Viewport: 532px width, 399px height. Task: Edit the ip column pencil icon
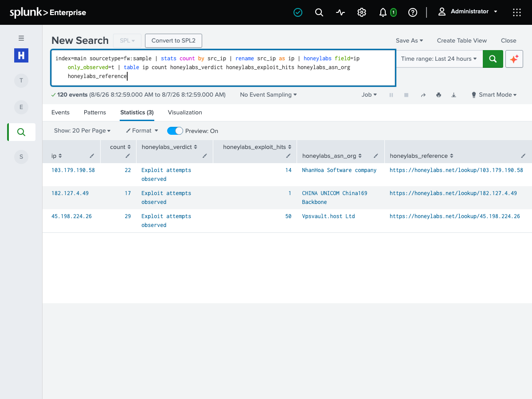[92, 156]
